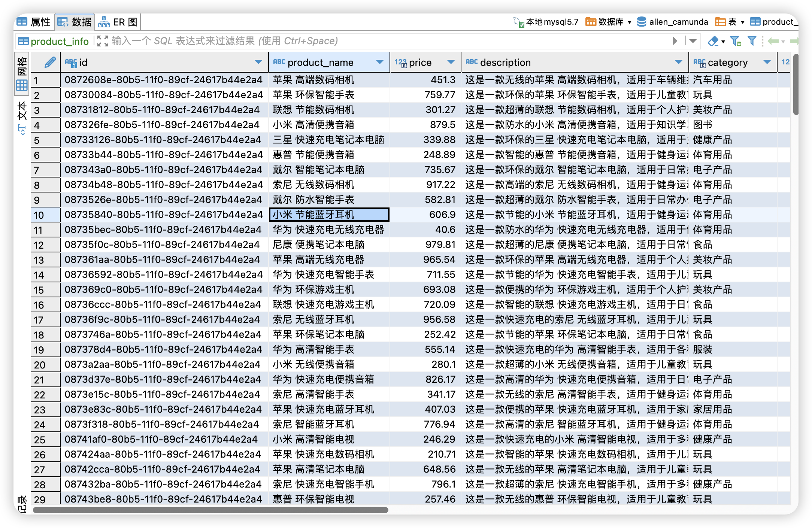This screenshot has height=528, width=812.
Task: Select category cell 图书
Action: pos(733,125)
